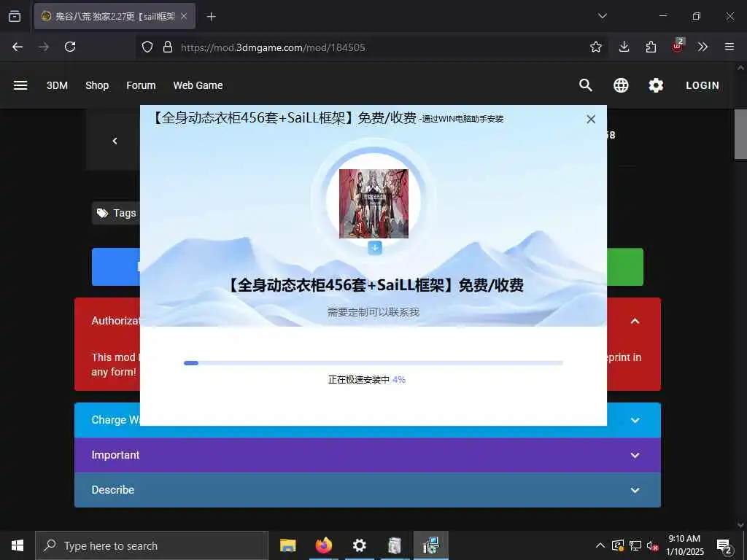The width and height of the screenshot is (747, 560).
Task: Open Settings from the taskbar
Action: tap(359, 545)
